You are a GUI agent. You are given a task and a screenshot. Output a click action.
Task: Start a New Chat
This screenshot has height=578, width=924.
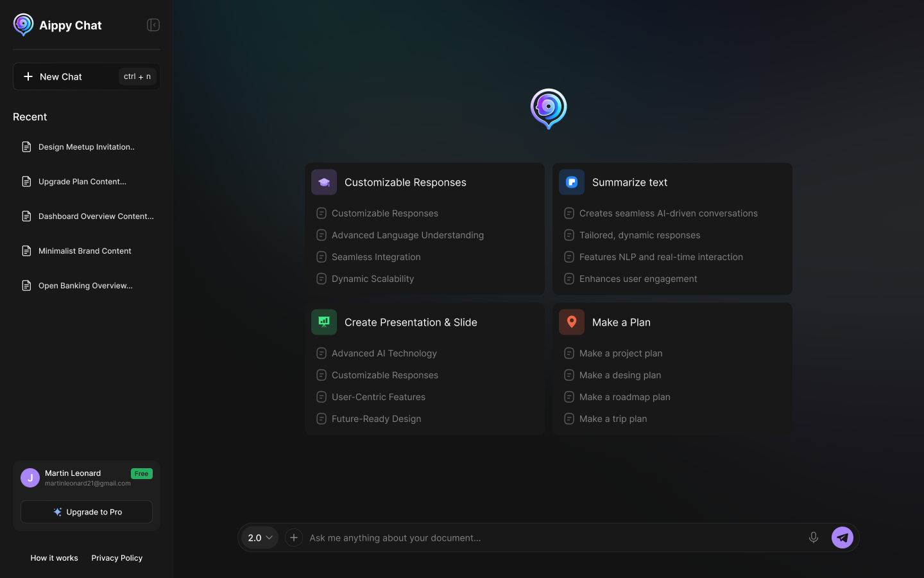point(87,76)
